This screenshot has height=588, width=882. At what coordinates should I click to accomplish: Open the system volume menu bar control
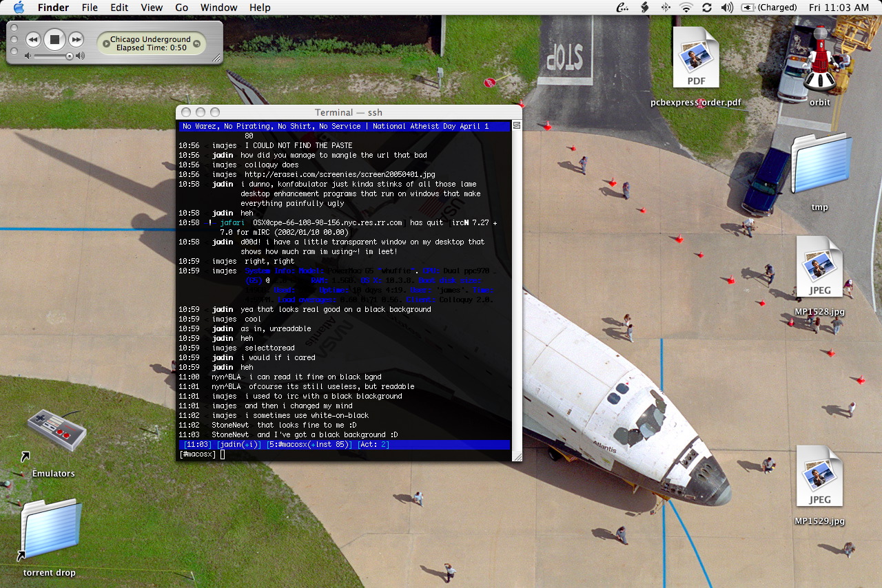(x=727, y=8)
